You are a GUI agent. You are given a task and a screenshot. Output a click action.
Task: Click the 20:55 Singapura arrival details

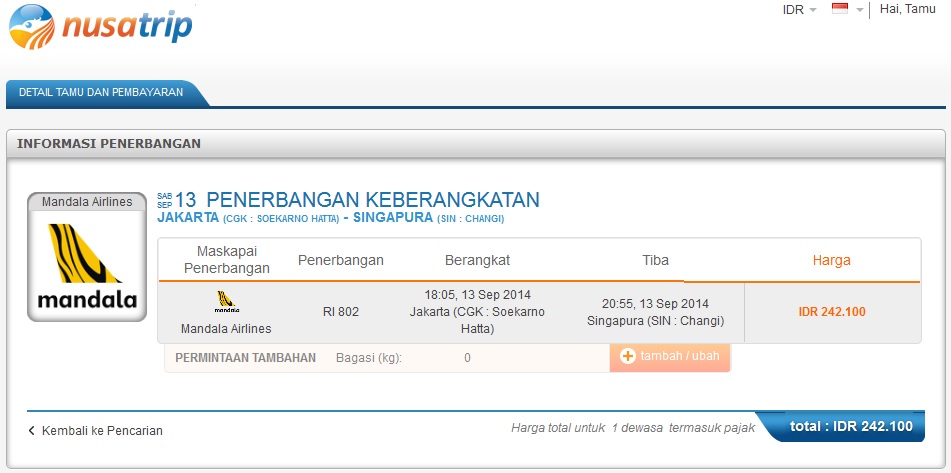click(655, 312)
